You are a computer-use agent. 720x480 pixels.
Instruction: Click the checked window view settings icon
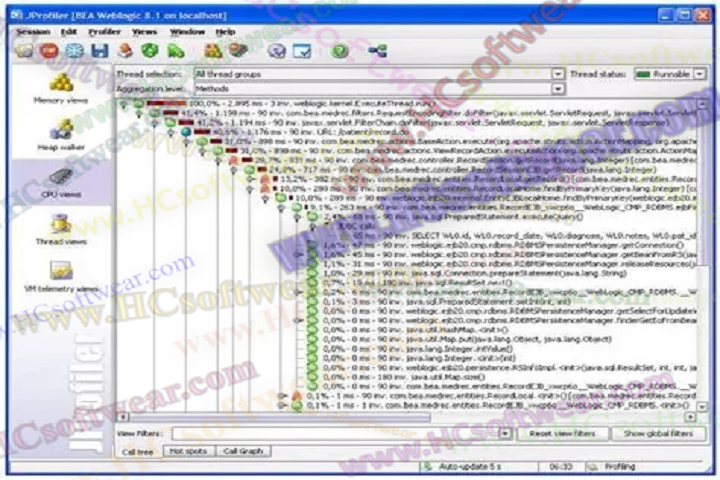click(x=302, y=51)
